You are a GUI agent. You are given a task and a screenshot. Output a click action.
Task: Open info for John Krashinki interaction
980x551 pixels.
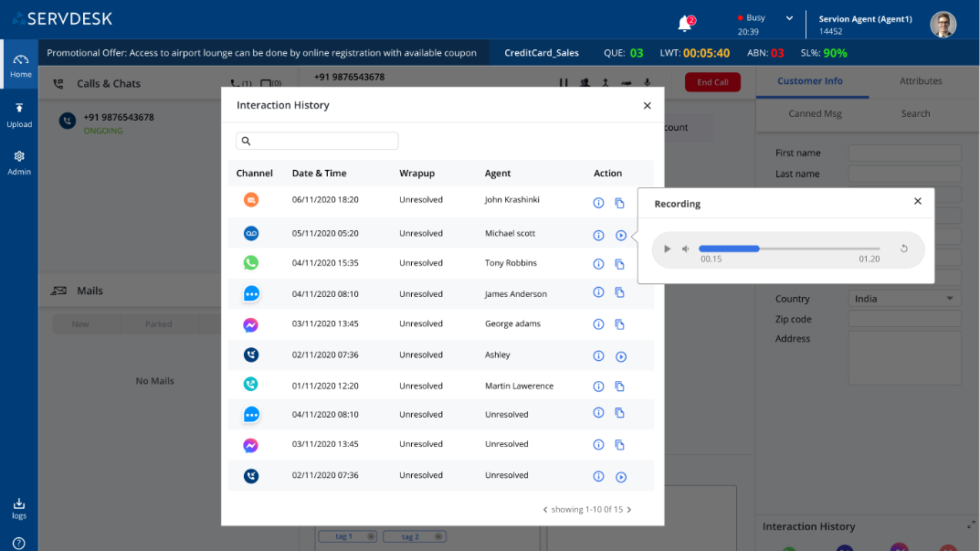(598, 203)
